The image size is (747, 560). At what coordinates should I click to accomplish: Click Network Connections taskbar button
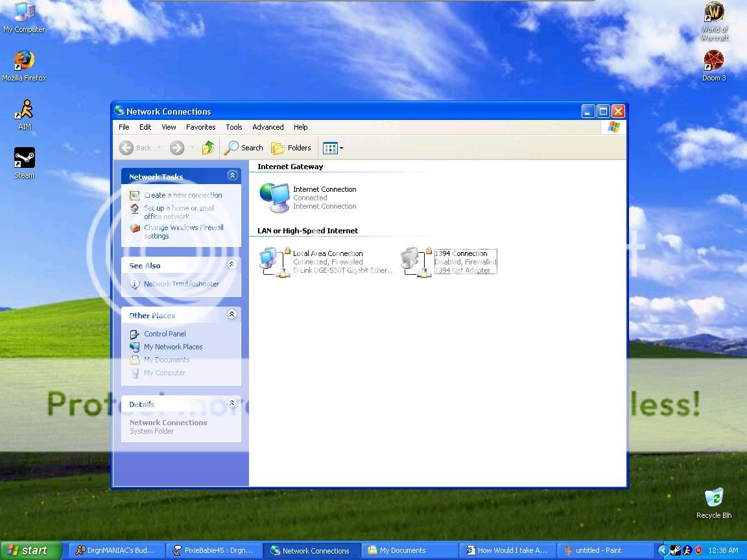pos(313,550)
